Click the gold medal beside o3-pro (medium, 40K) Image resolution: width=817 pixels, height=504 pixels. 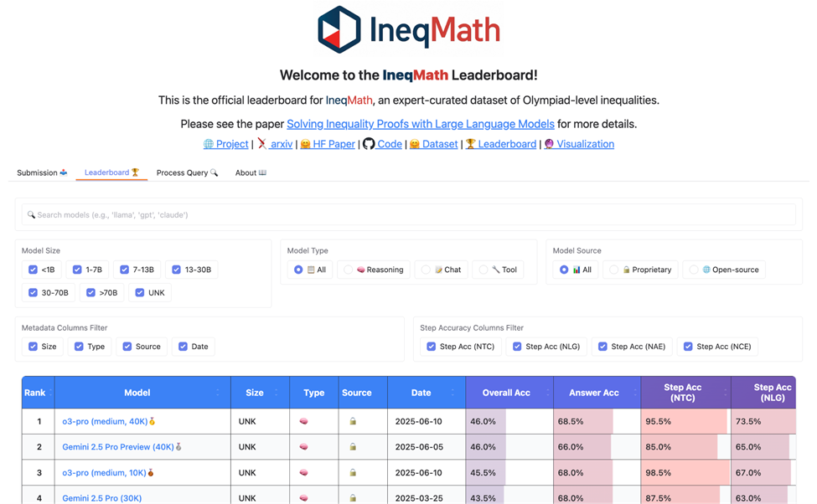point(153,421)
